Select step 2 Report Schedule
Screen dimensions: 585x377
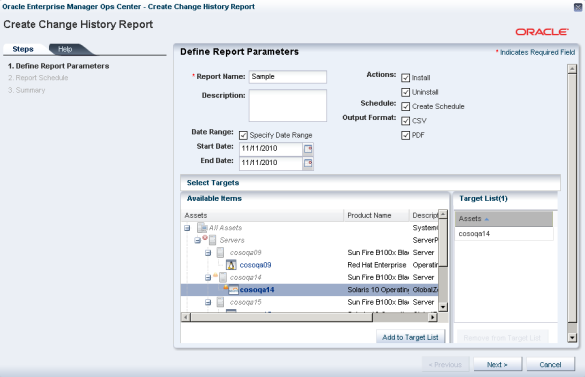(x=38, y=78)
